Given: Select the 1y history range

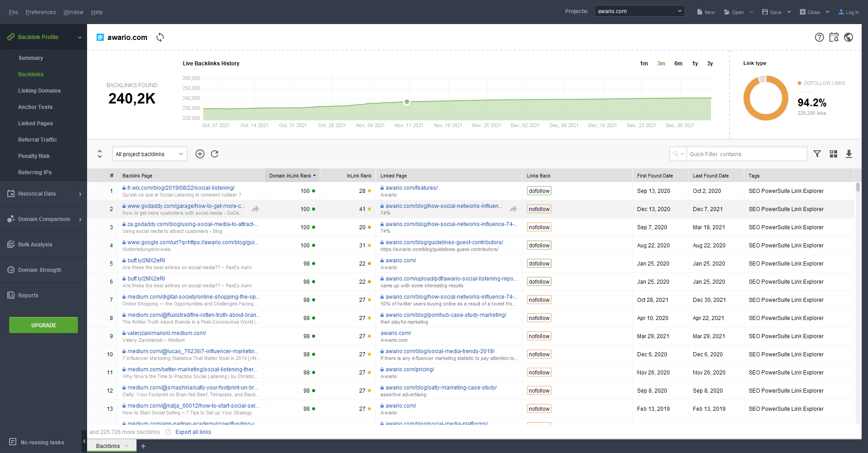Looking at the screenshot, I should click(x=695, y=64).
